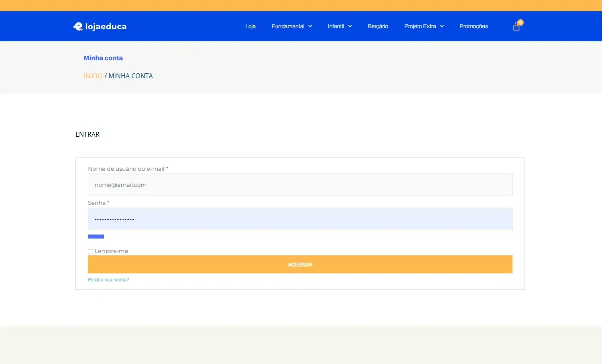Open the Berçário menu item
The height and width of the screenshot is (364, 602).
(378, 26)
